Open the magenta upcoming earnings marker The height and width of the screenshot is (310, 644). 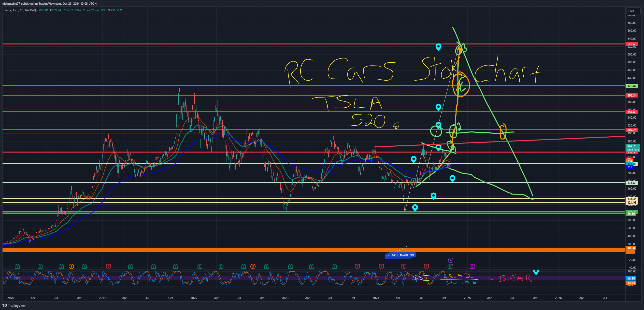point(472,267)
